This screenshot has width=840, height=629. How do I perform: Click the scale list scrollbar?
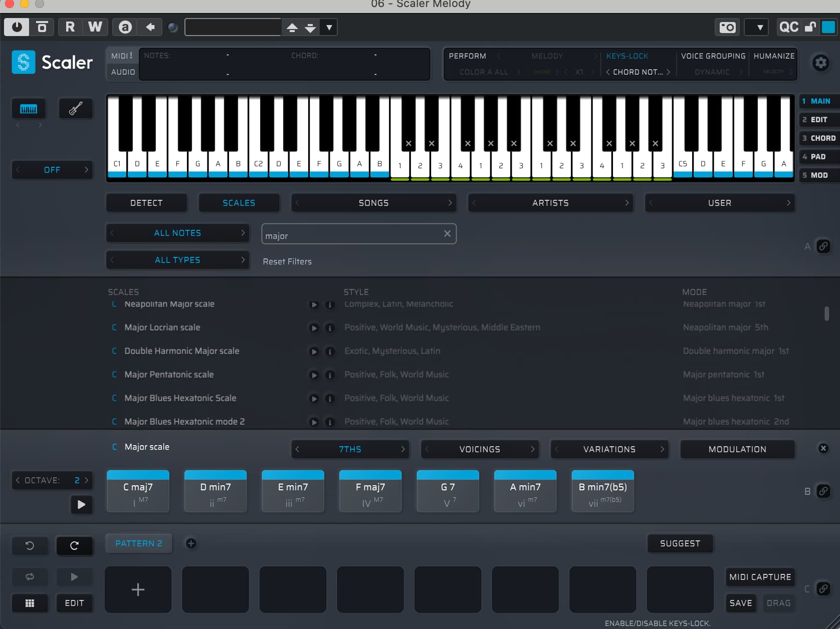click(826, 313)
